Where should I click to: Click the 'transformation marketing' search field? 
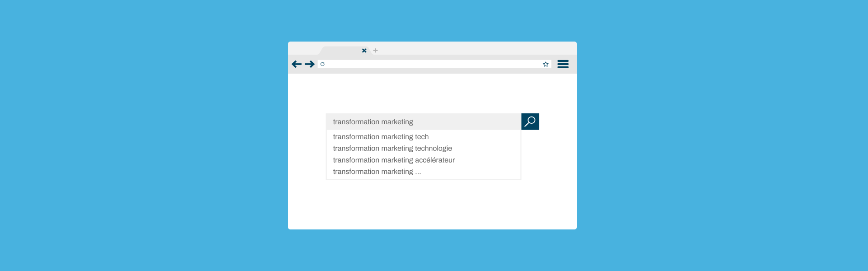tap(423, 121)
